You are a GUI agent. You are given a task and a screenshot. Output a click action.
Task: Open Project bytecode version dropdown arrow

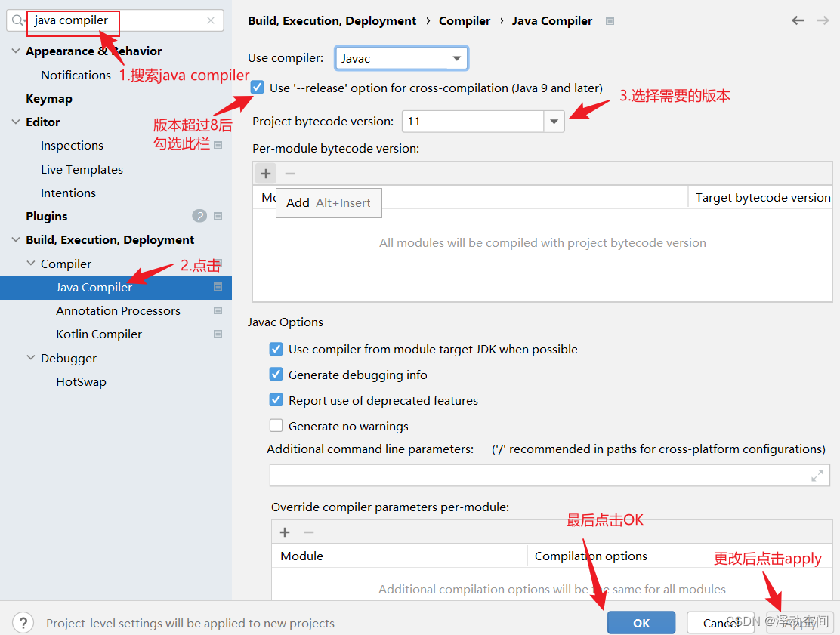[554, 122]
